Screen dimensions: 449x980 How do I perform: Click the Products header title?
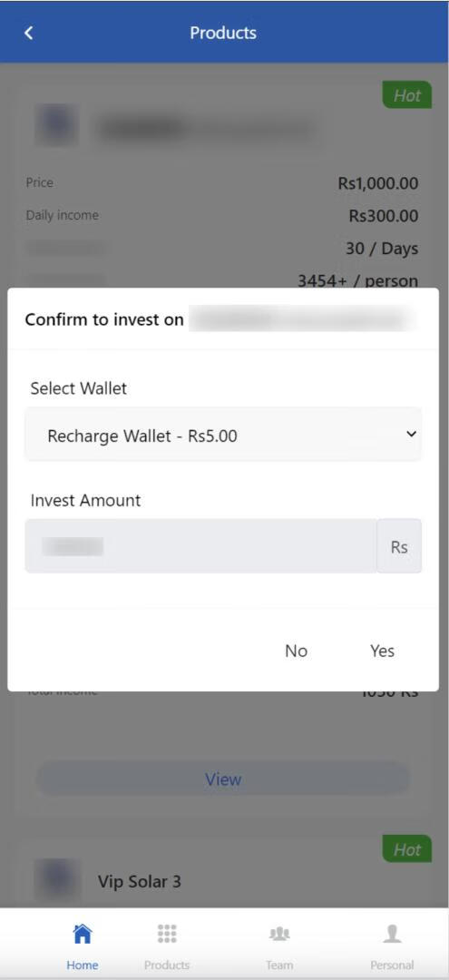[223, 33]
